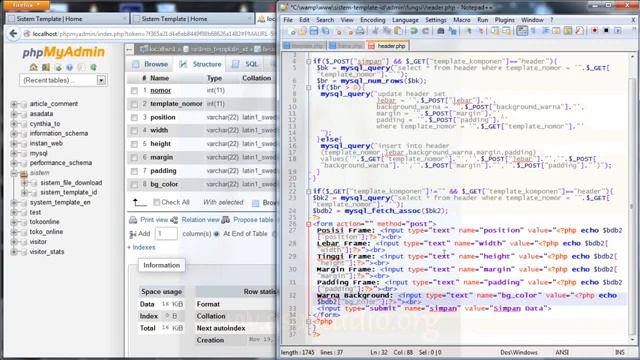Click phpMyAdmin green reload navigation icon

(x=93, y=67)
